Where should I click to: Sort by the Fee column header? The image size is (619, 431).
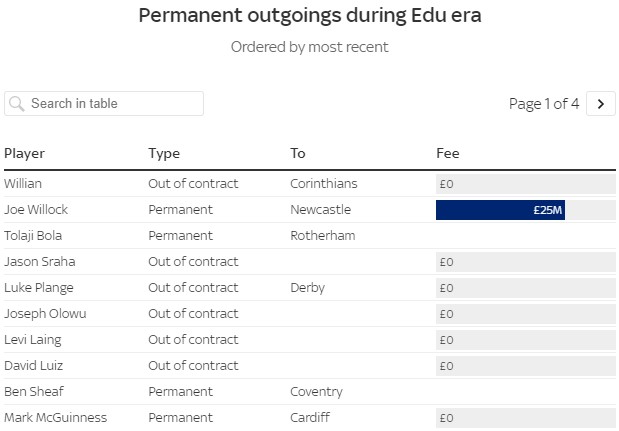tap(448, 153)
